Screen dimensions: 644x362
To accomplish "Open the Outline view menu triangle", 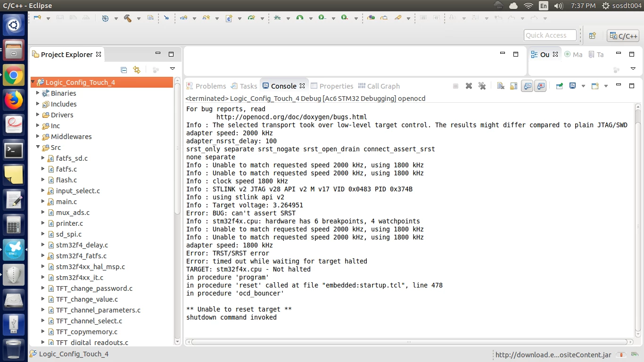I will tap(633, 69).
